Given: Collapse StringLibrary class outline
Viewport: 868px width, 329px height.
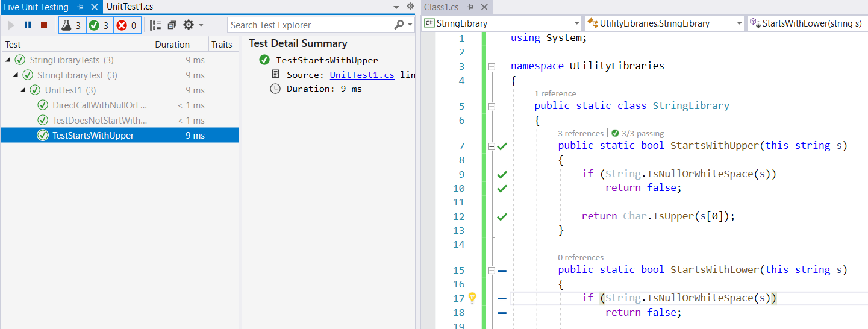Looking at the screenshot, I should [492, 107].
